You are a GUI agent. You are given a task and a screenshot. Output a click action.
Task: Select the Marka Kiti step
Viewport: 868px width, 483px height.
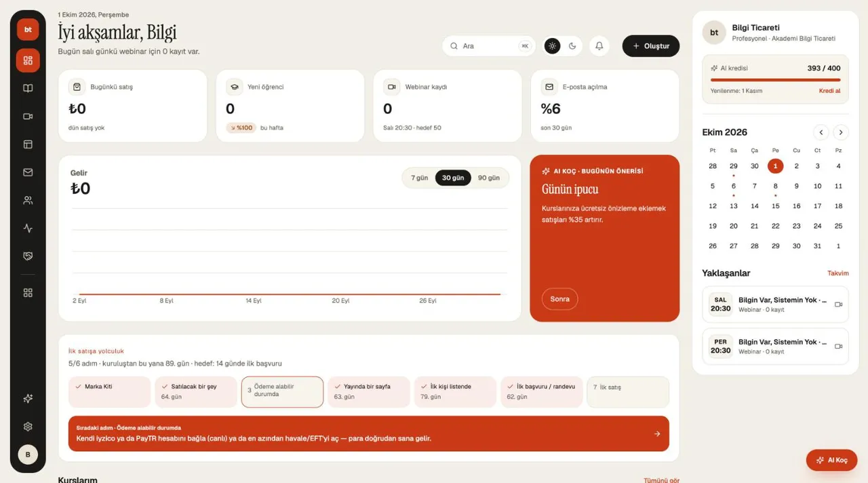[x=109, y=392]
